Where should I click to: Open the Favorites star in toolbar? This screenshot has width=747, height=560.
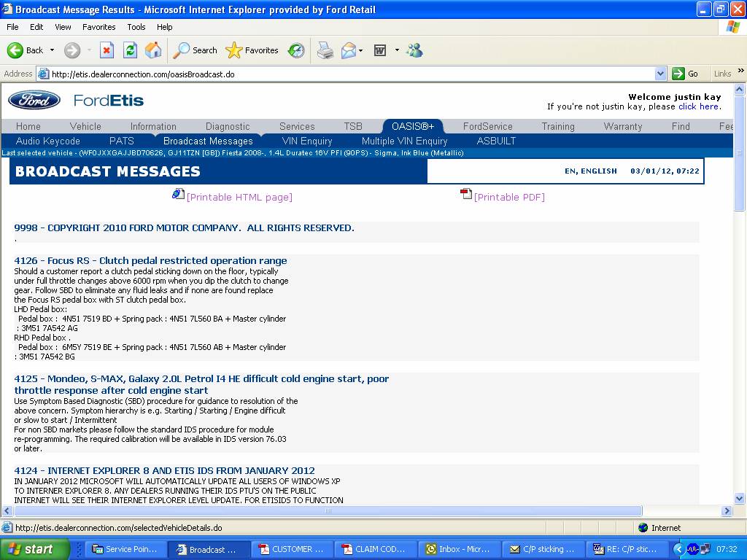tap(233, 50)
